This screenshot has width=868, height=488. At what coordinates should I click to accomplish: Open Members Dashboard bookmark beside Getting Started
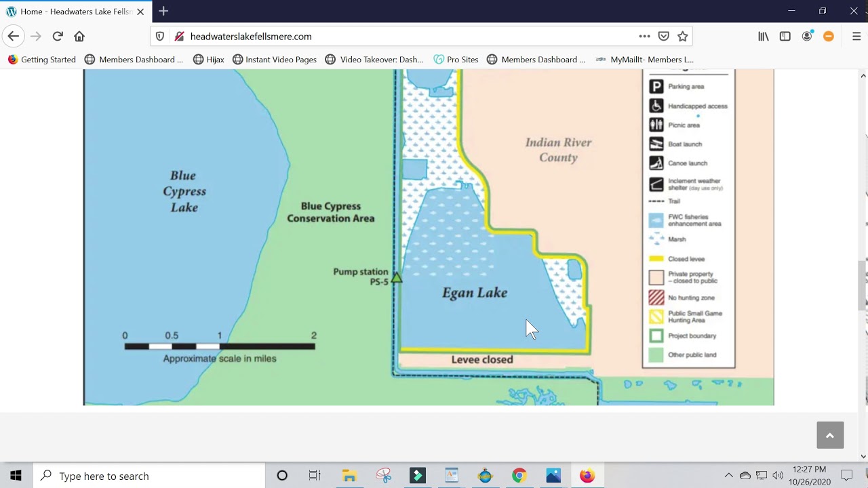pos(134,60)
